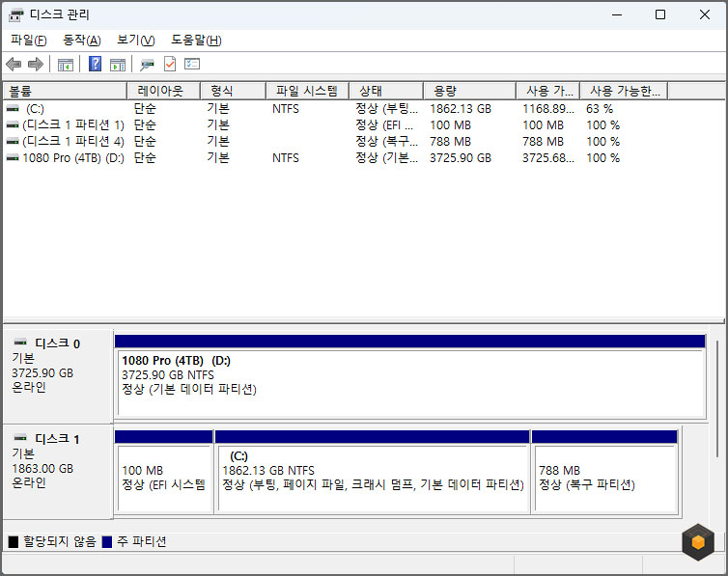Click the 사용 가... column header
Screen dimensions: 728x576
click(x=548, y=91)
